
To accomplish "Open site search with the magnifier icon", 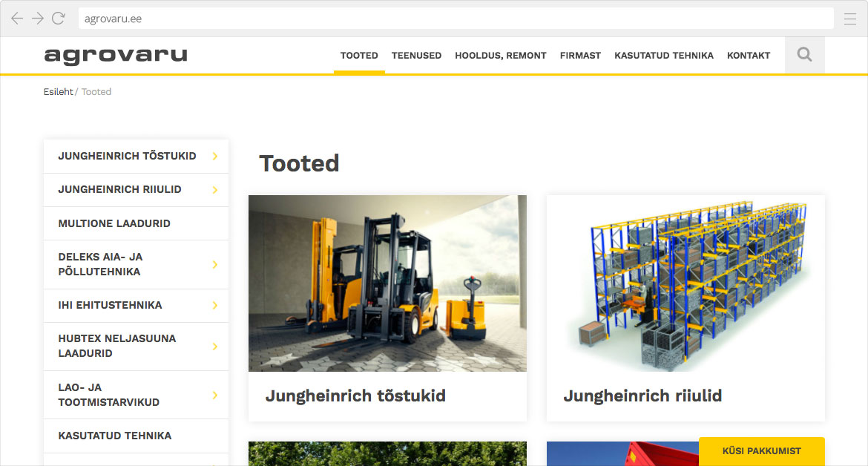I will (805, 55).
